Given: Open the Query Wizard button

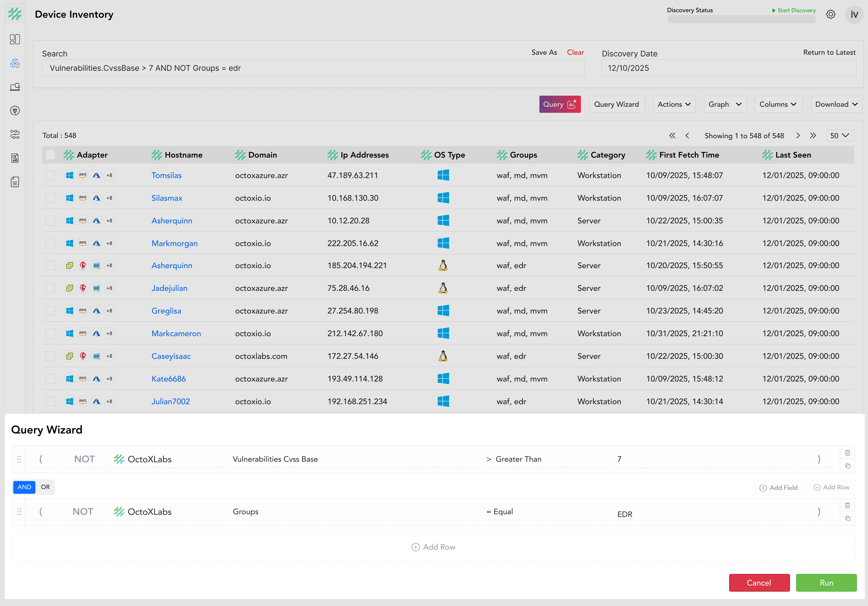Looking at the screenshot, I should [617, 104].
